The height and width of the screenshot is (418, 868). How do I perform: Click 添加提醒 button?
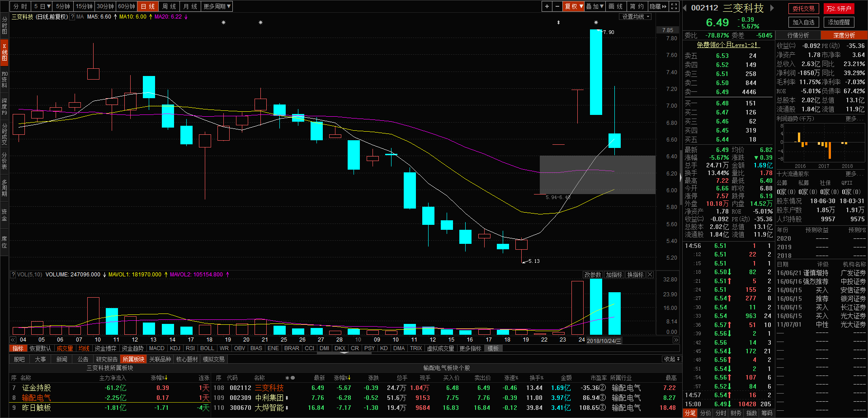(x=839, y=22)
